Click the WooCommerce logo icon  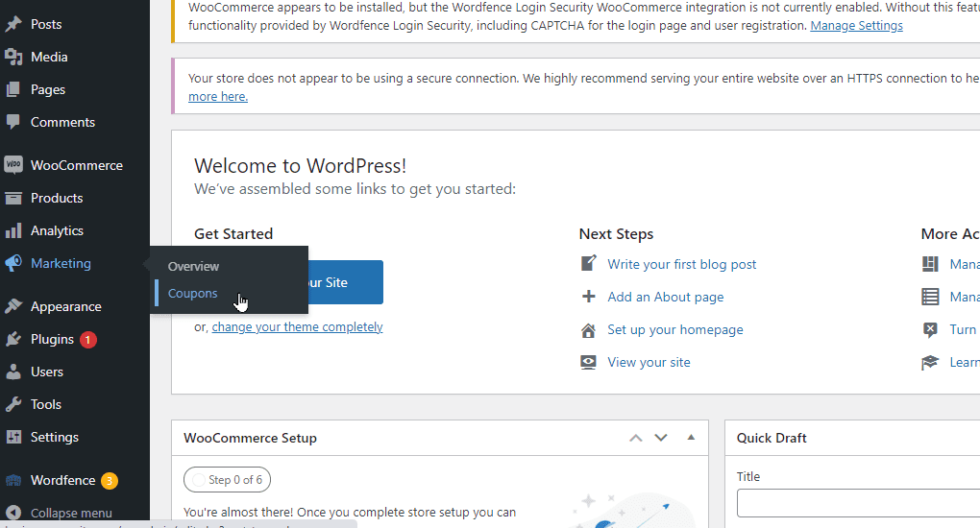tap(13, 165)
